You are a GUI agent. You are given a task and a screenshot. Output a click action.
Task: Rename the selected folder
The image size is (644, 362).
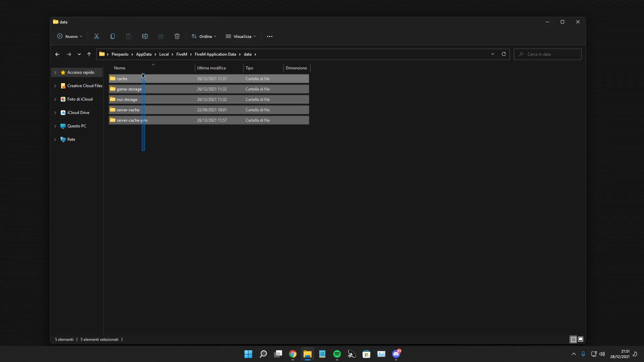point(145,36)
